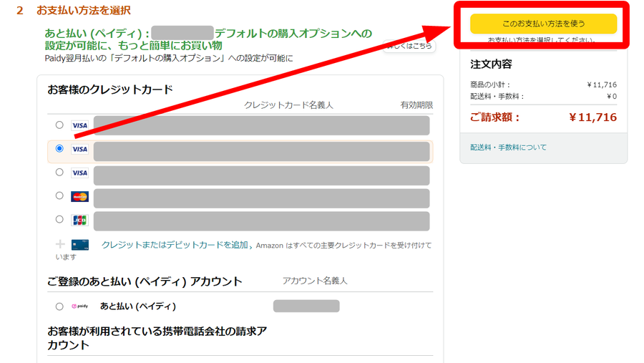Click the currently selected VISA card radio button
The width and height of the screenshot is (644, 363).
[x=59, y=148]
